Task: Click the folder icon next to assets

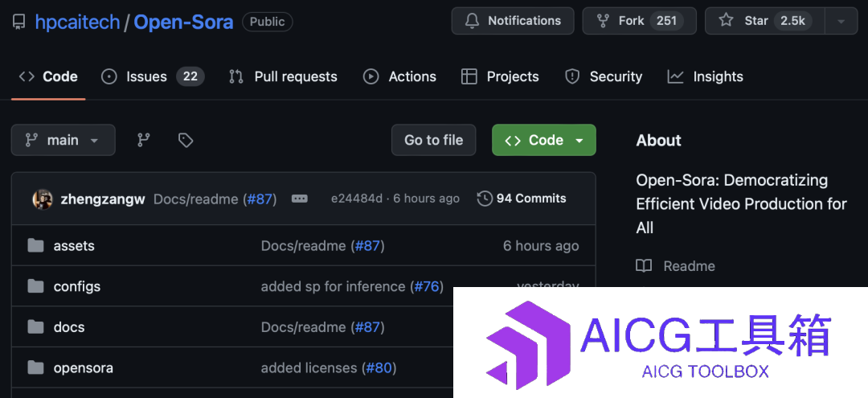Action: pos(35,246)
